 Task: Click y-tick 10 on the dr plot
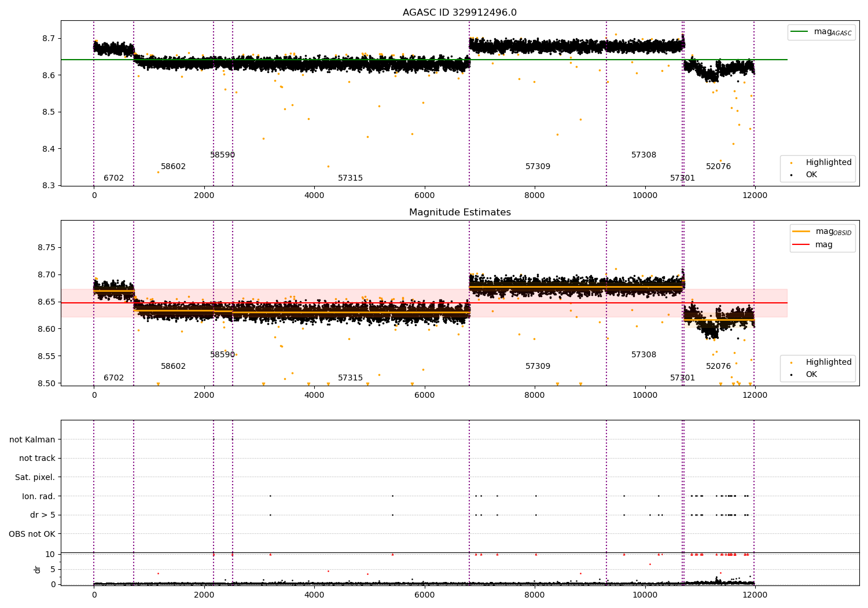[x=50, y=554]
